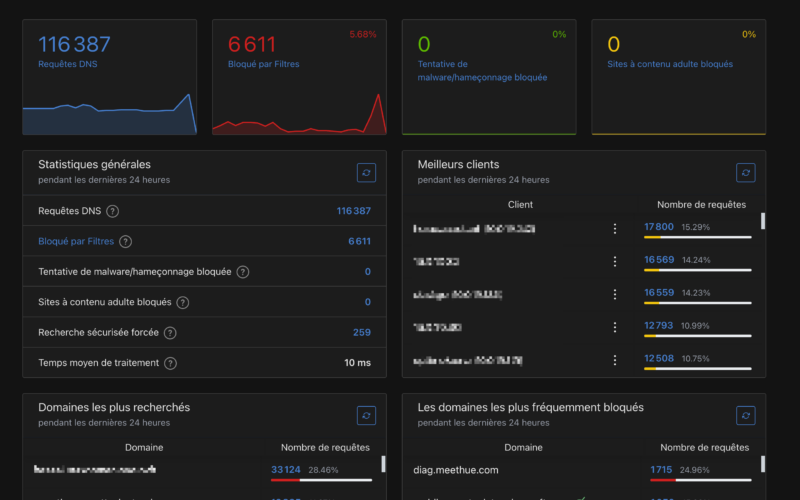Refresh the most frequently blocked domains panel
The height and width of the screenshot is (500, 800).
[745, 415]
